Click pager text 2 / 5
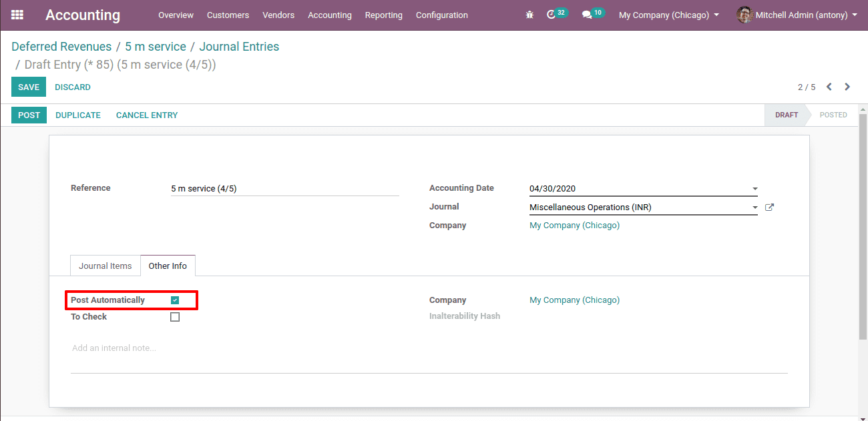 pyautogui.click(x=807, y=87)
